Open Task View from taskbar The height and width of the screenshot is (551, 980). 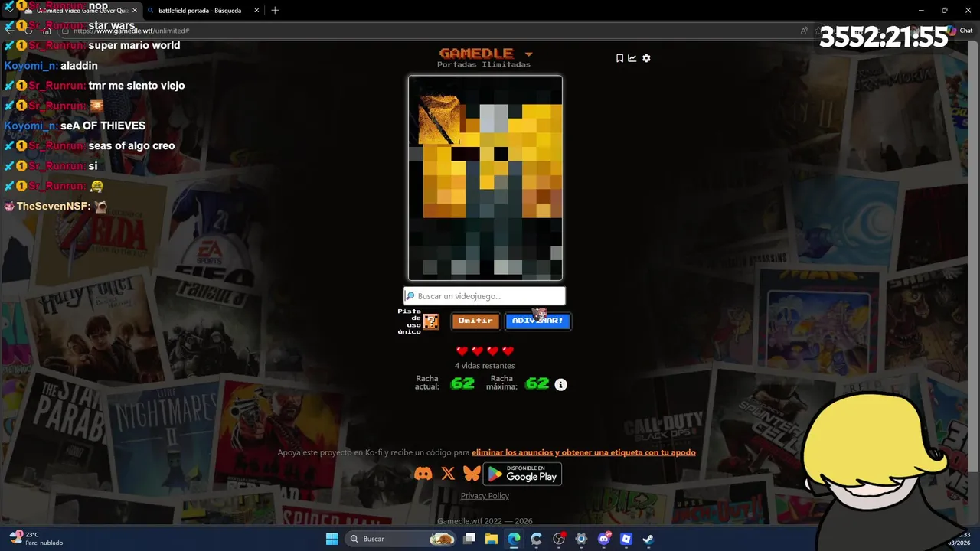tap(469, 539)
